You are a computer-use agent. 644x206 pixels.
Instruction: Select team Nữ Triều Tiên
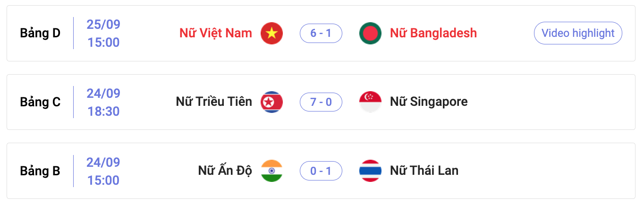tap(214, 102)
